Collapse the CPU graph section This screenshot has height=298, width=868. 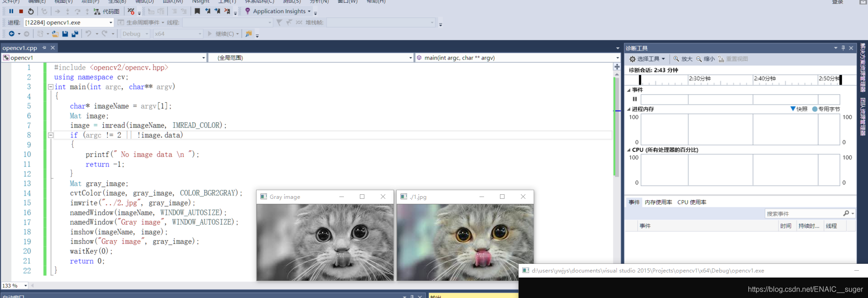click(x=629, y=150)
